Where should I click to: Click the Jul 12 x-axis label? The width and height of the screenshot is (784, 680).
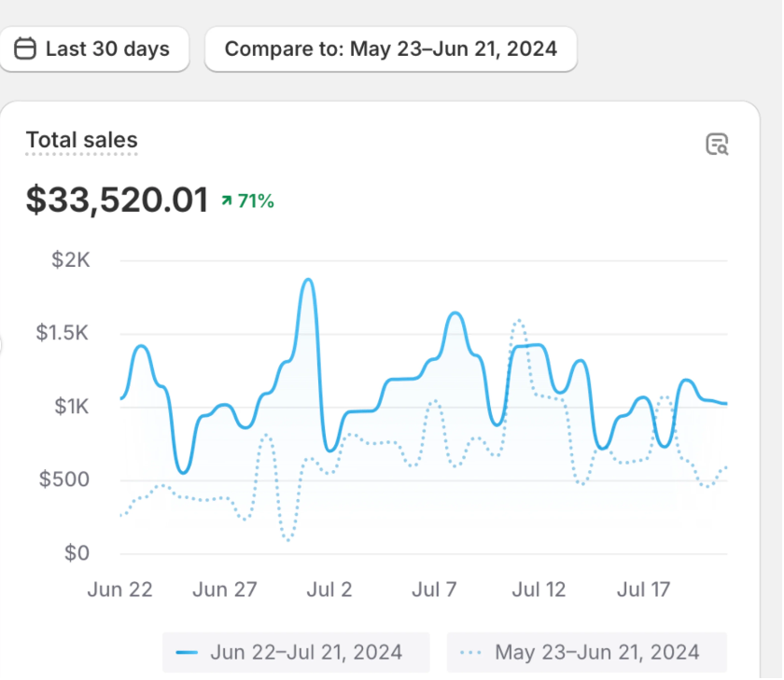pyautogui.click(x=539, y=590)
